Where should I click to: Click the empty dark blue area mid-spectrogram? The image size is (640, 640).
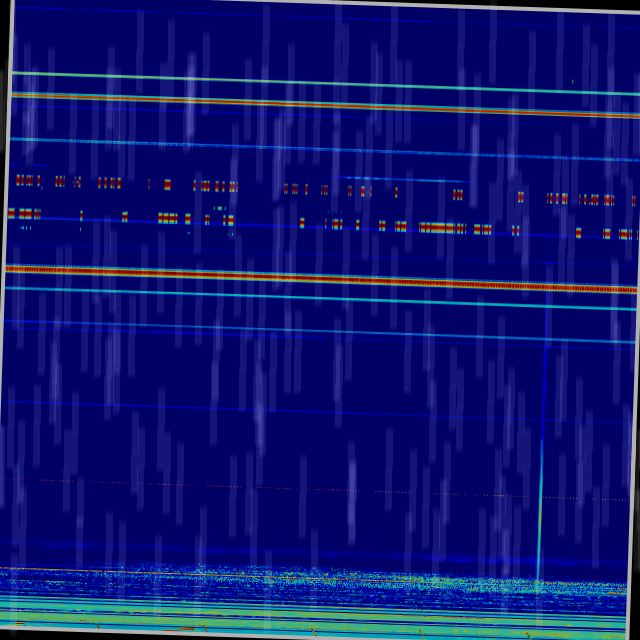[x=300, y=440]
